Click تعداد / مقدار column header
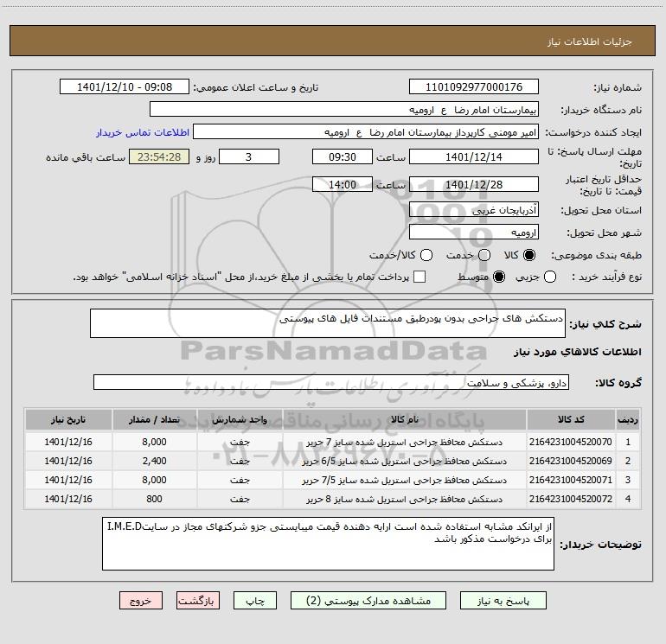 point(154,419)
